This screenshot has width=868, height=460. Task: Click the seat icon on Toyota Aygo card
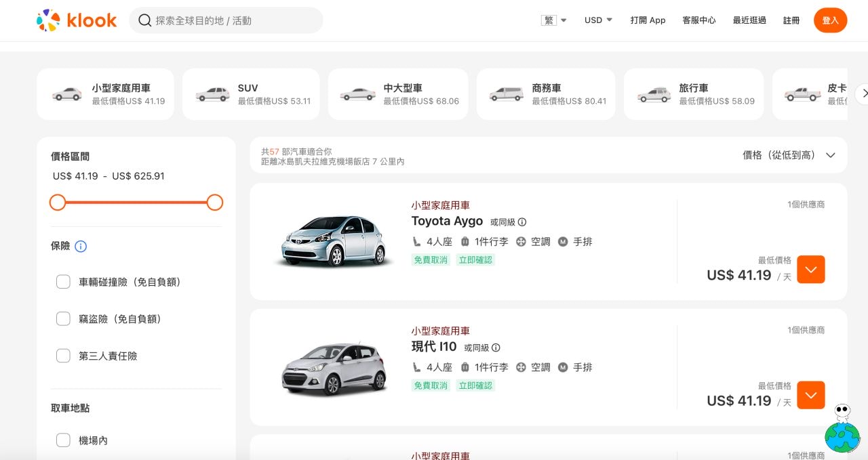pos(417,241)
